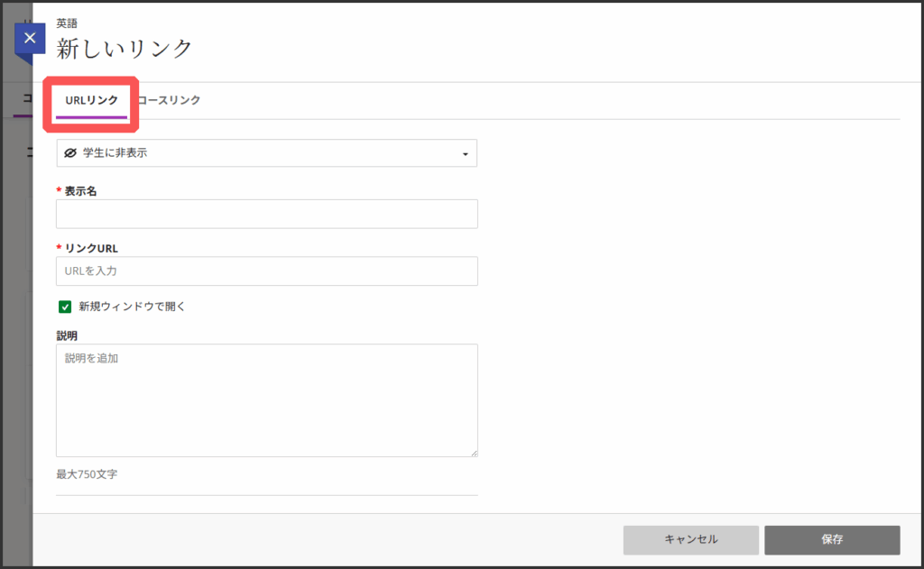The image size is (924, 569).
Task: Click inside the 説明を追加 text area
Action: (x=266, y=399)
